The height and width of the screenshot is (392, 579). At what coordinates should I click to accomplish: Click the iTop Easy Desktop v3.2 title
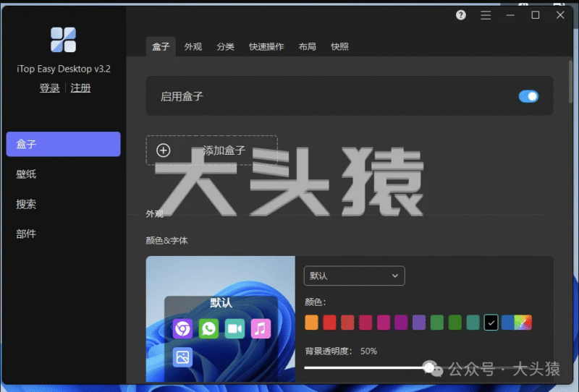(x=64, y=69)
